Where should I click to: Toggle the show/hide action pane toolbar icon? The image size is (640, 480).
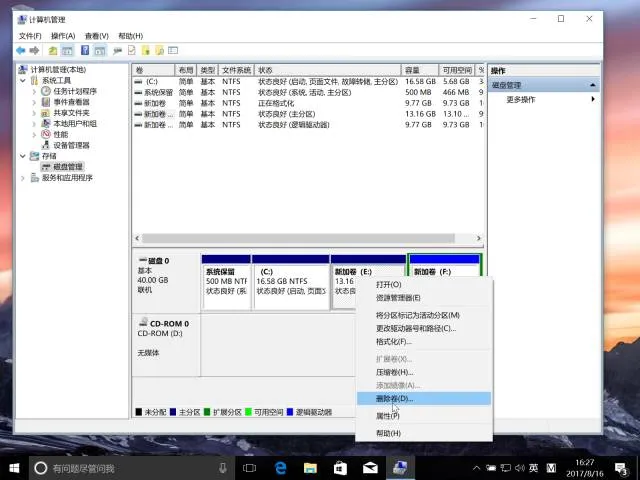pos(100,51)
